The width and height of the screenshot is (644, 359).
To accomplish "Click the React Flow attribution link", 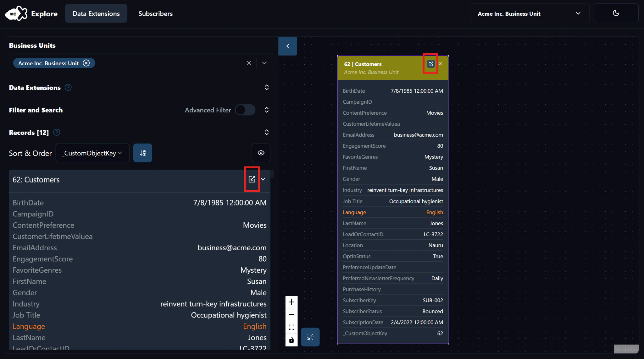I will coord(626,349).
